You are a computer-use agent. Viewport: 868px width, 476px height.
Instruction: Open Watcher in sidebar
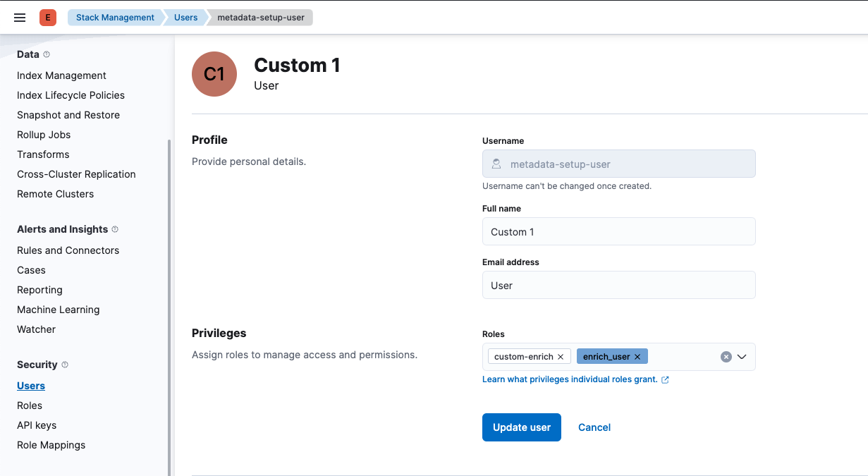[x=36, y=329]
